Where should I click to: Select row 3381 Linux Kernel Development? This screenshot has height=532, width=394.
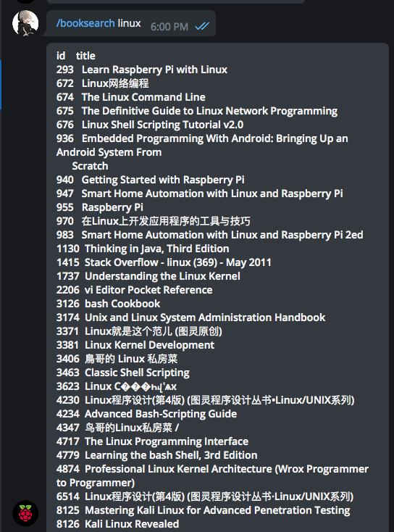tap(135, 345)
